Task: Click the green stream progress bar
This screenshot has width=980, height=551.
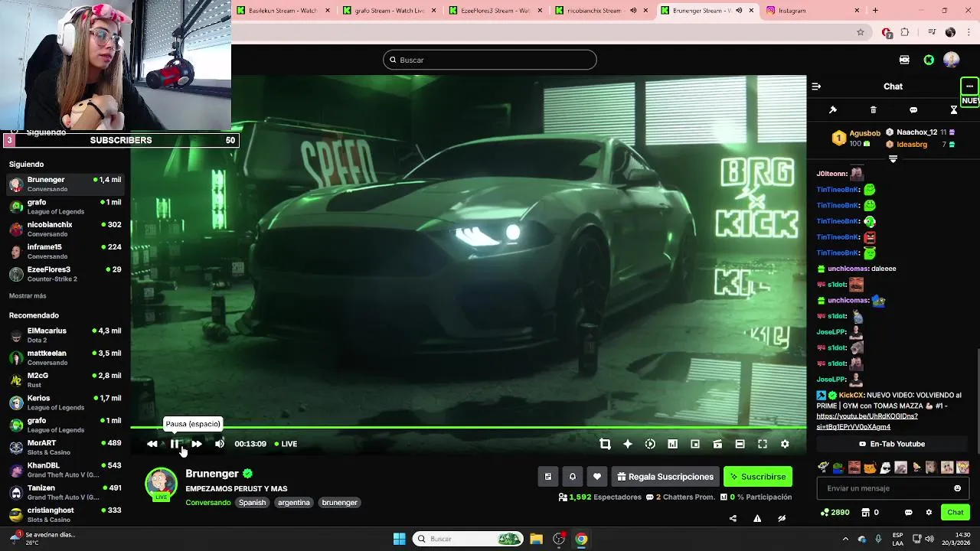Action: 468,428
